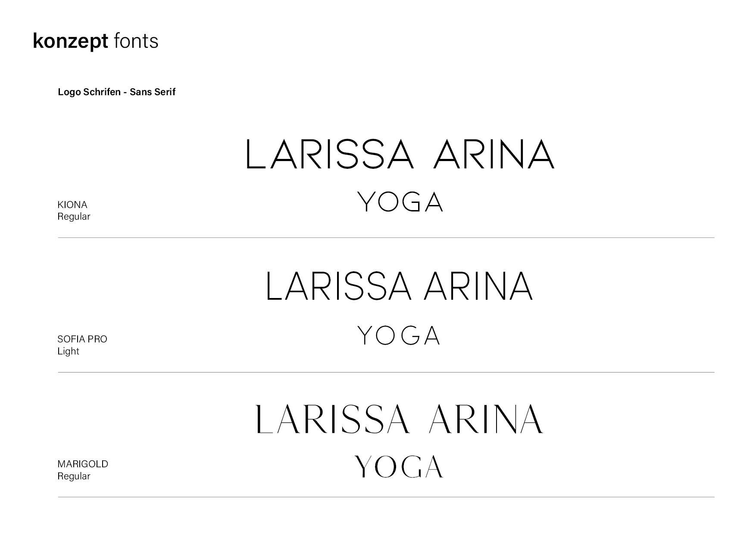Select the MARIGOLD font name label
756x534 pixels.
coord(83,464)
